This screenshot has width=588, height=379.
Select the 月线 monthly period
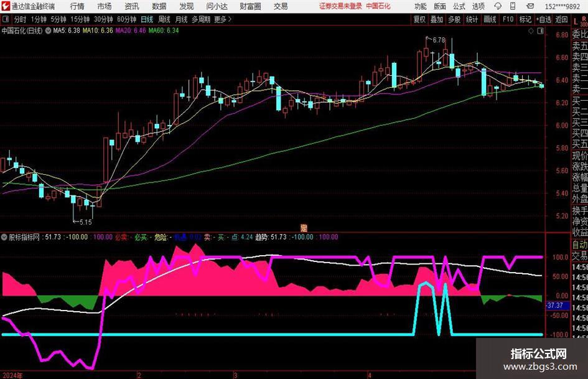(182, 19)
